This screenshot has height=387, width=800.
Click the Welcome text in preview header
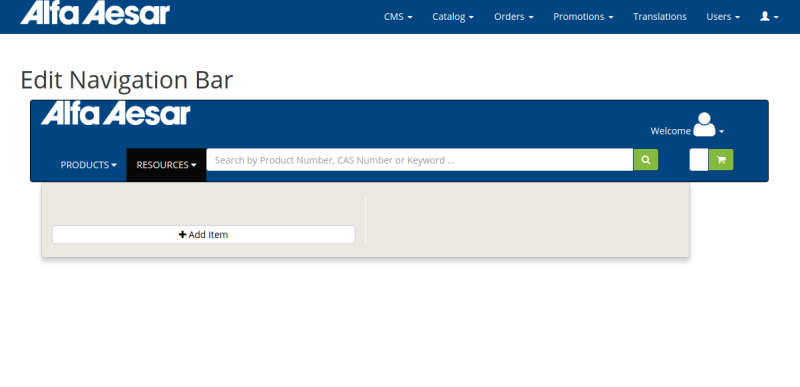[x=670, y=131]
